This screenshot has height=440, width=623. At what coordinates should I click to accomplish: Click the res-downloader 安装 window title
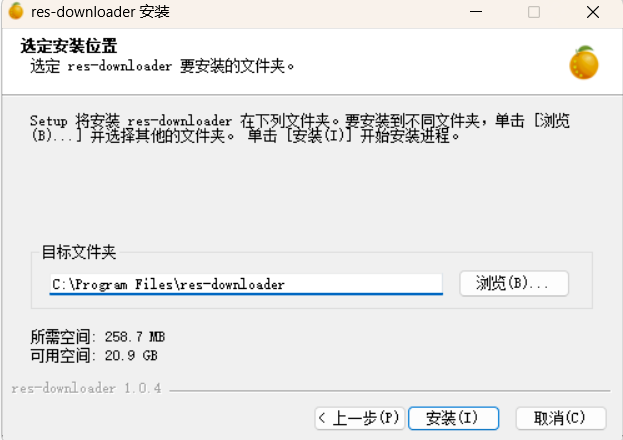[100, 12]
